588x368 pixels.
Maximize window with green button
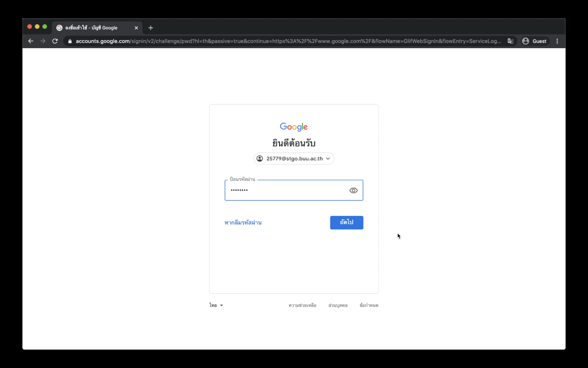pos(45,27)
